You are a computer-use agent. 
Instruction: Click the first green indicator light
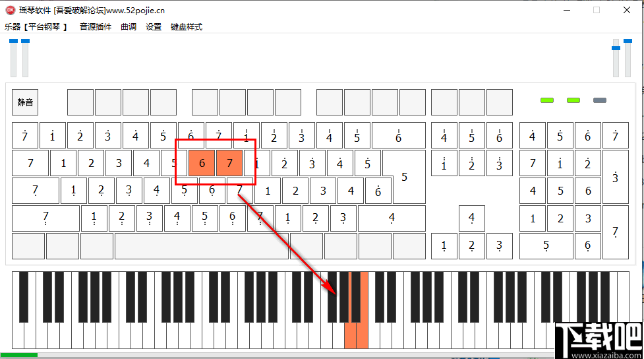click(547, 100)
